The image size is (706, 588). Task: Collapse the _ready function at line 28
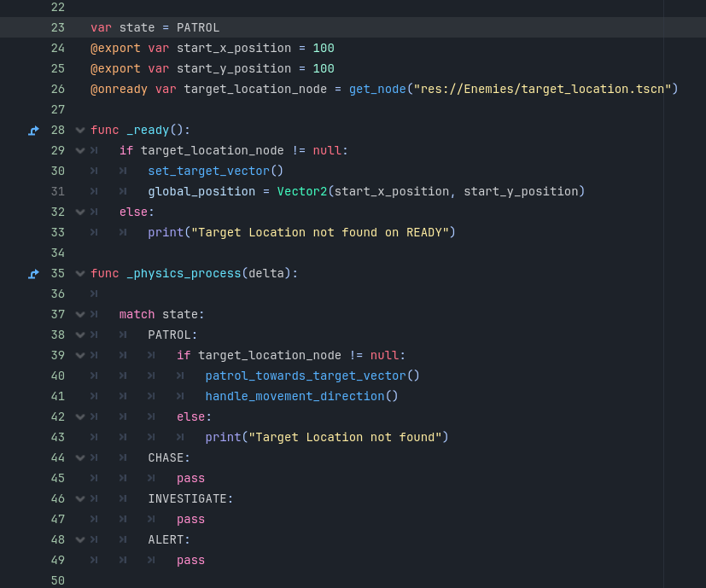pos(80,130)
